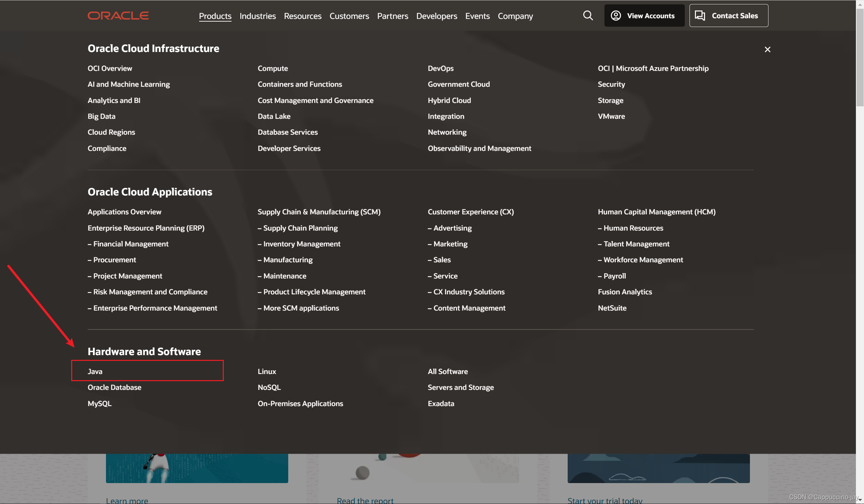
Task: Click the Contact Sales button
Action: tap(728, 16)
